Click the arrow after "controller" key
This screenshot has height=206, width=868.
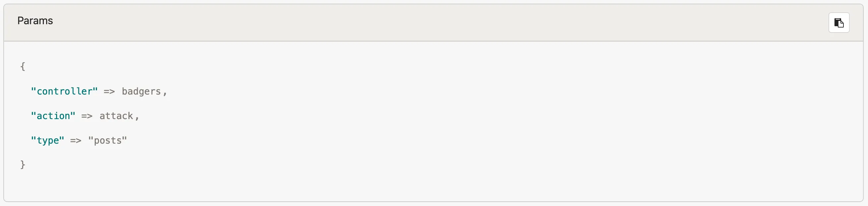pyautogui.click(x=109, y=91)
